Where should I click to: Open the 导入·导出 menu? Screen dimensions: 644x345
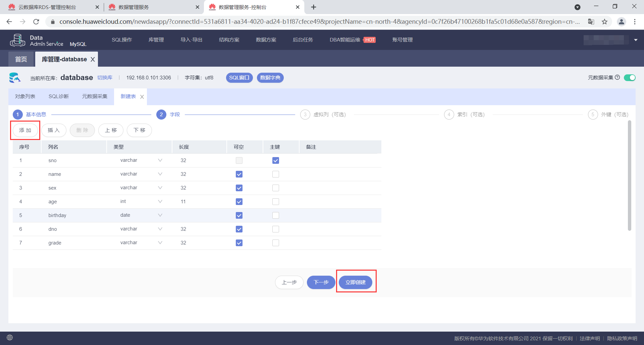pyautogui.click(x=191, y=40)
